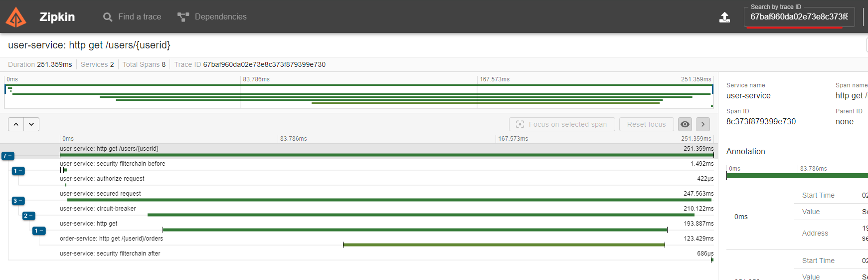Open the Dependencies page
The width and height of the screenshot is (868, 280).
[212, 16]
